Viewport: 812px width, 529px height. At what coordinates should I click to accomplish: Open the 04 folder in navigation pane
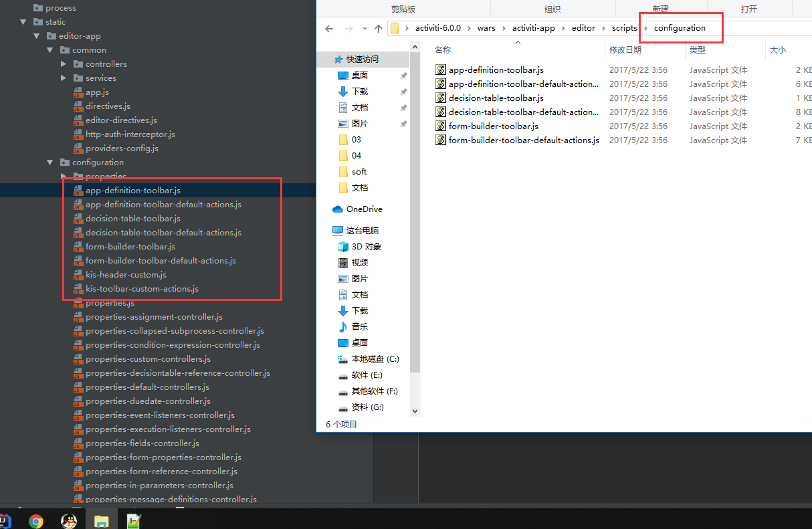click(x=356, y=156)
